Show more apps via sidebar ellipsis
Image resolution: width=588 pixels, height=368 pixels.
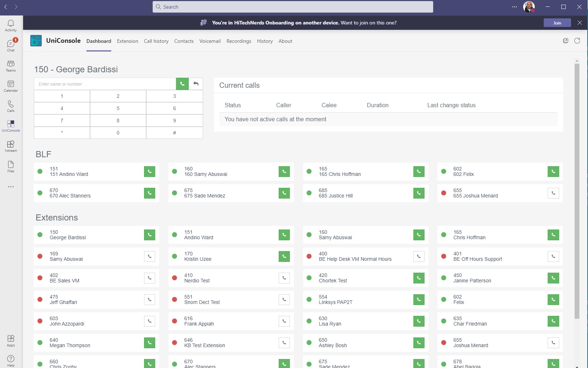(11, 187)
